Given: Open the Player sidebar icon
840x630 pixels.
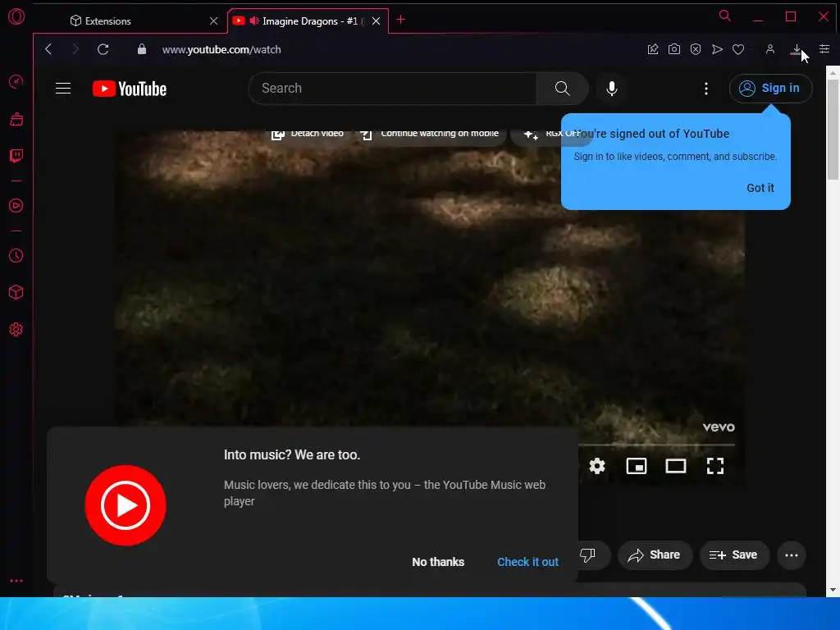Looking at the screenshot, I should tap(16, 206).
